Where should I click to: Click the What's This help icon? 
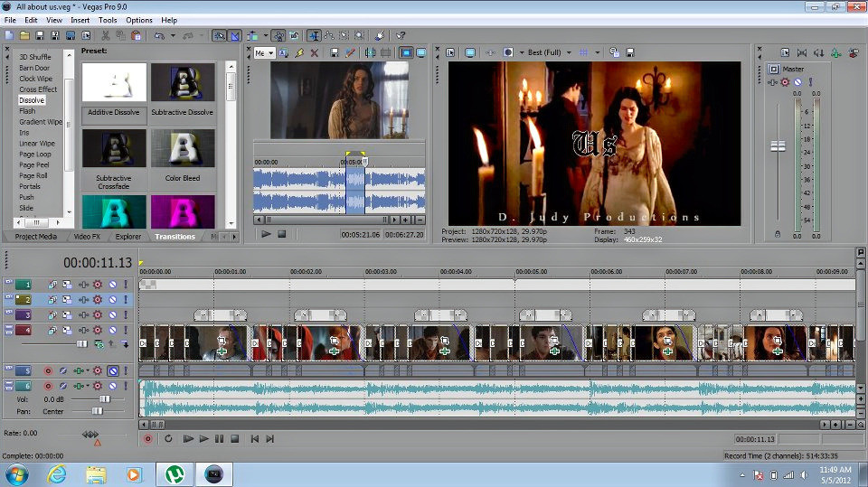pyautogui.click(x=401, y=35)
